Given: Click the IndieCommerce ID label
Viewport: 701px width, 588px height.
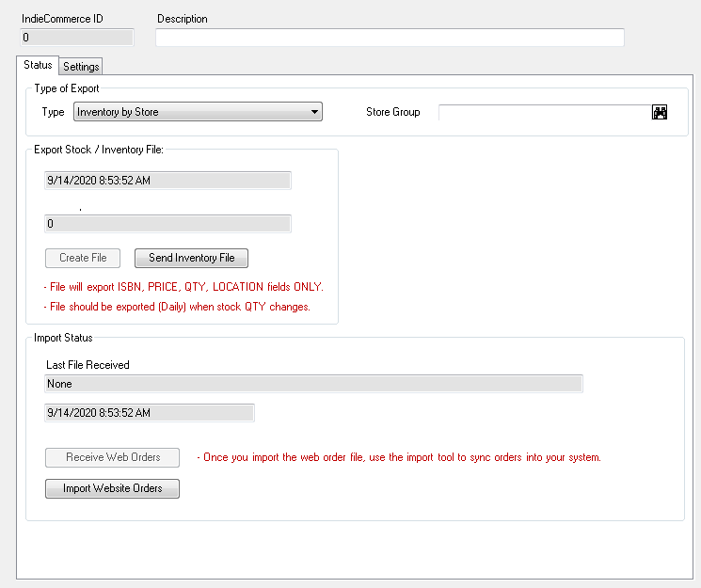Looking at the screenshot, I should (x=62, y=19).
